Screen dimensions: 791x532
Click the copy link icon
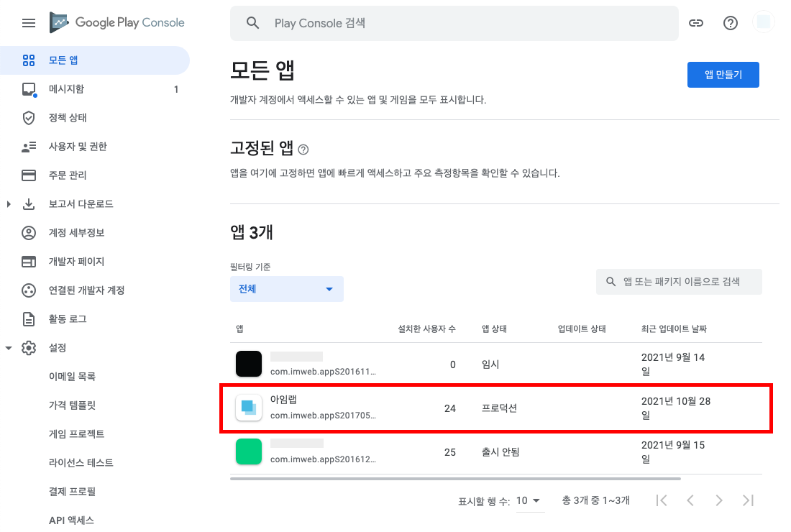tap(695, 23)
